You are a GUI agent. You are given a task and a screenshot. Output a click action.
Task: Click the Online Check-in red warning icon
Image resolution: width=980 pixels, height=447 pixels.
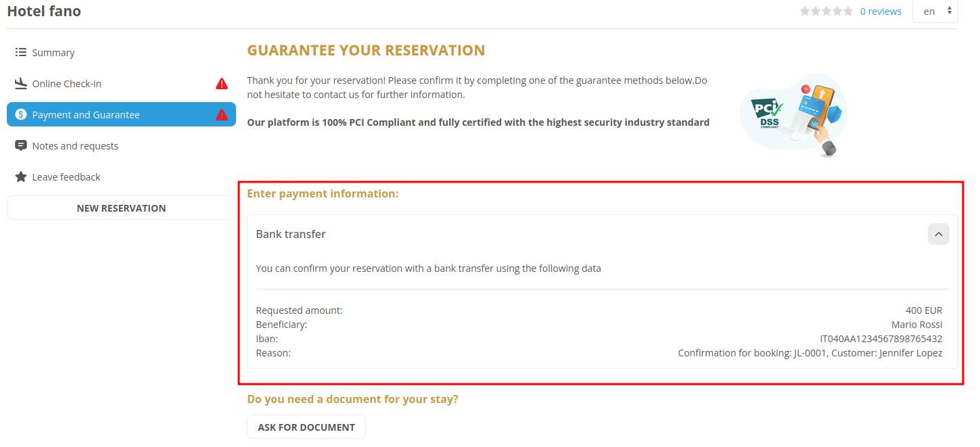222,84
